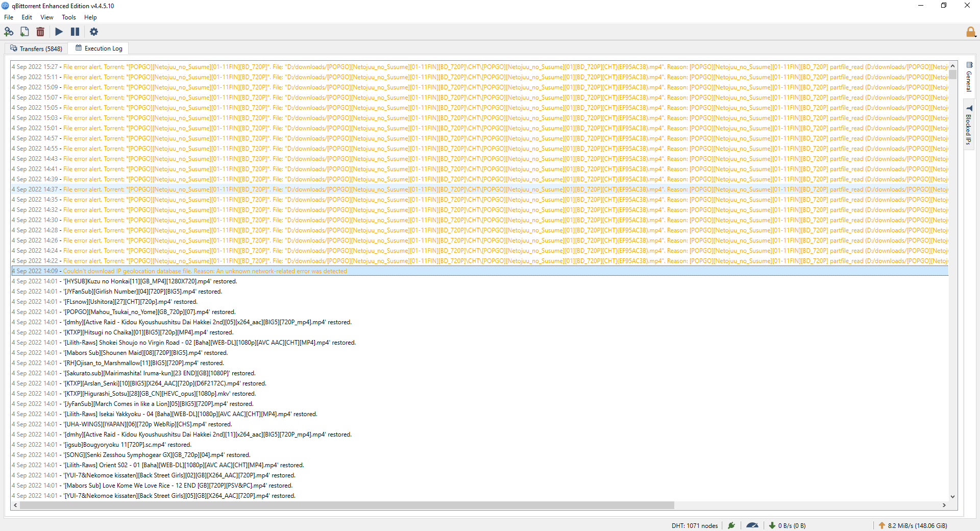Open the Edit menu
Screen dimensions: 980x531
pyautogui.click(x=27, y=17)
